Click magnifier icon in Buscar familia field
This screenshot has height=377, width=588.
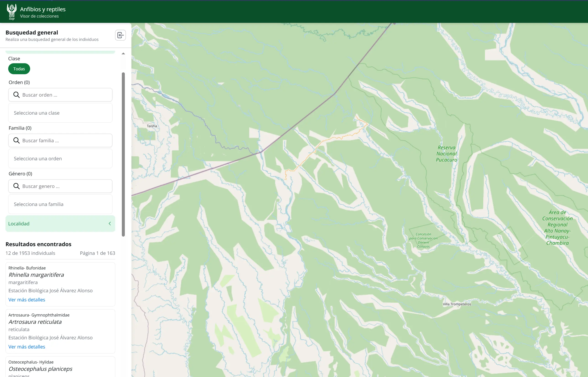pos(16,140)
